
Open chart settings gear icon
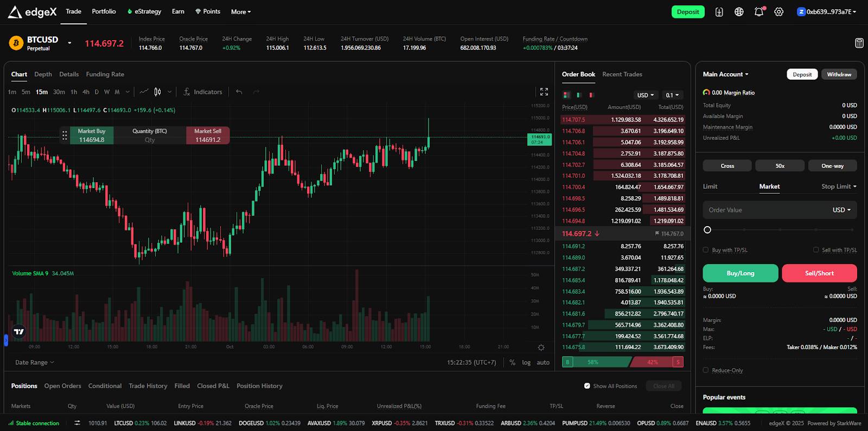click(541, 348)
